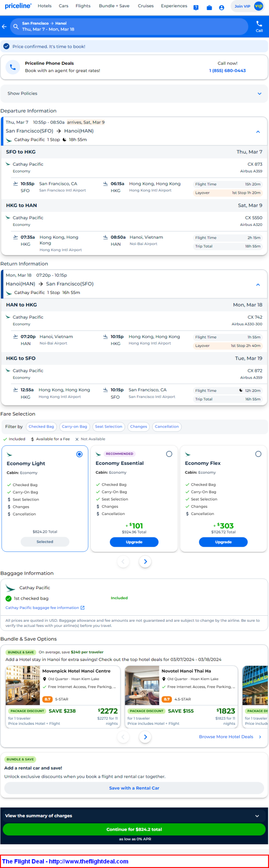Open the Cruises menu item
Viewport: 269px width, 868px height.
tap(146, 6)
